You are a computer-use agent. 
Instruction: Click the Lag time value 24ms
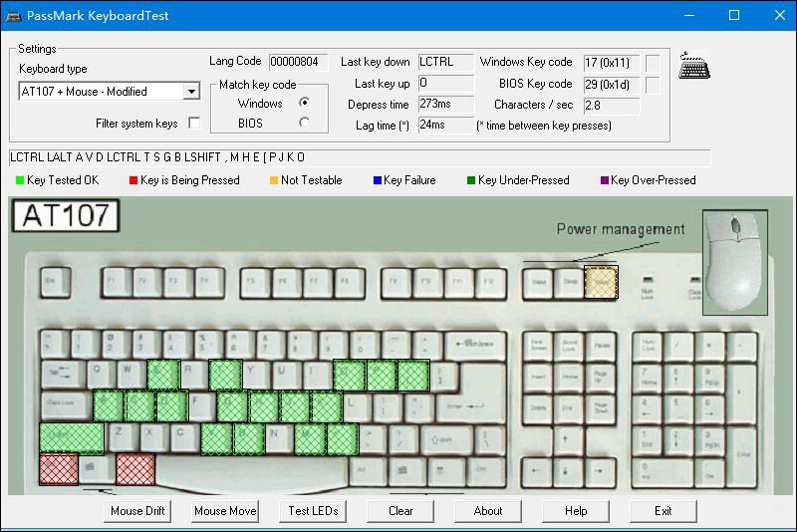point(445,125)
